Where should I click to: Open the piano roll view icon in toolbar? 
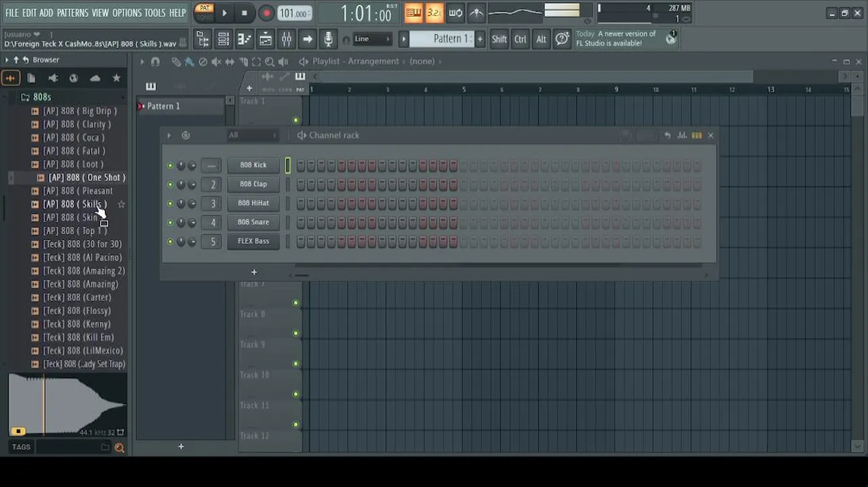[x=245, y=39]
